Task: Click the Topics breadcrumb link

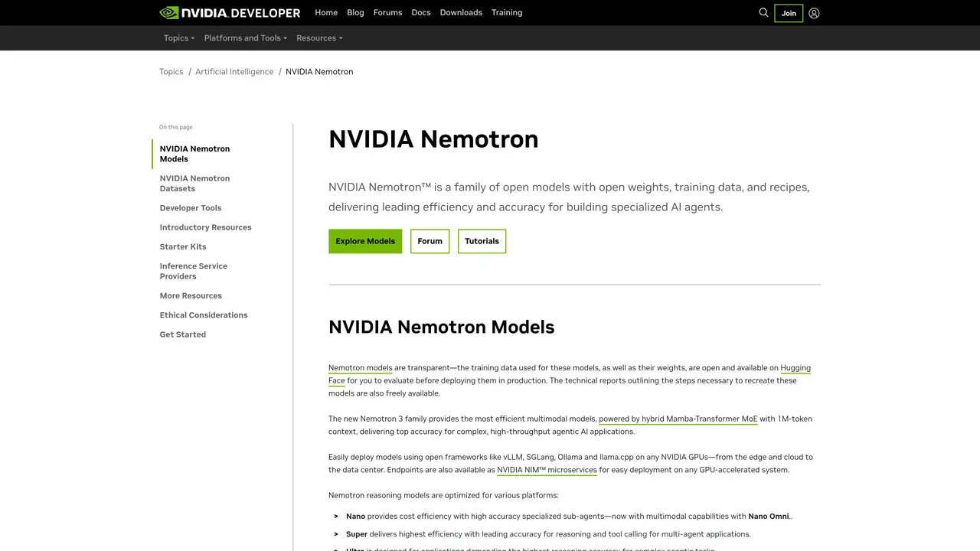Action: (x=171, y=71)
